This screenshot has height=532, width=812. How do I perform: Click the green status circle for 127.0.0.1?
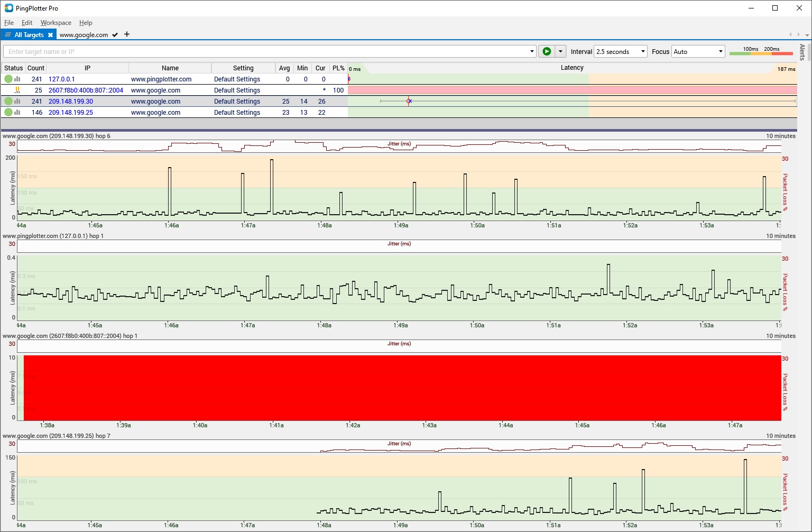[8, 79]
